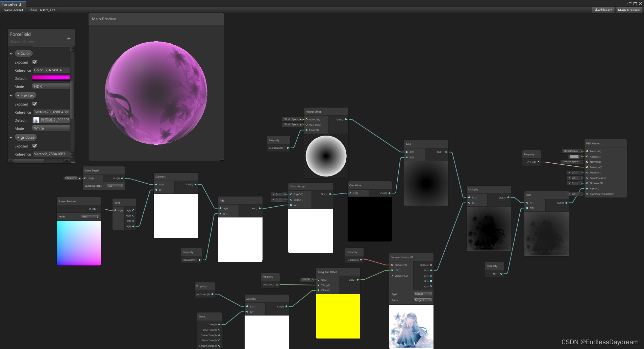Click the UV(2) input port on Tiling And Offset
This screenshot has height=349, width=644.
(318, 280)
